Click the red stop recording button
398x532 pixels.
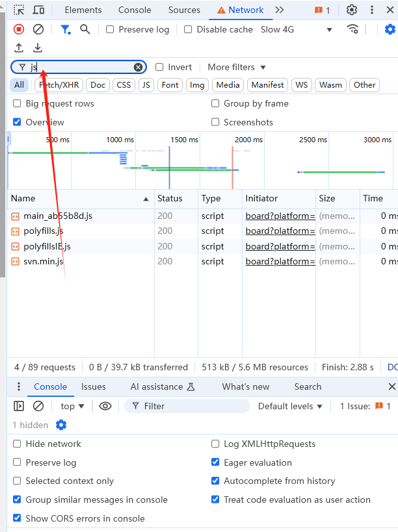(x=19, y=29)
